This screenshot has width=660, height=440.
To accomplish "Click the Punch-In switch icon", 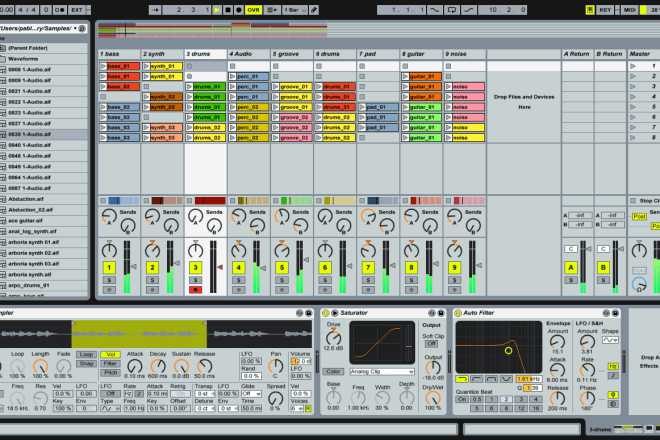I will click(x=434, y=10).
